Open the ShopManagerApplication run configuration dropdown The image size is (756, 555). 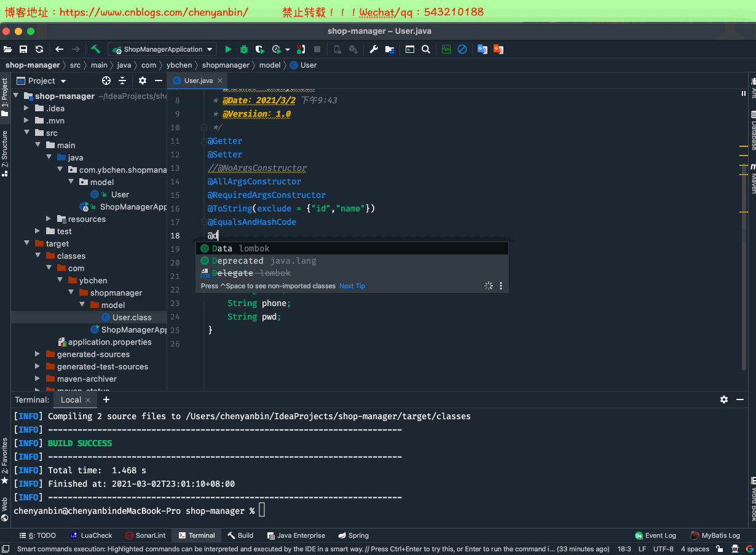[162, 49]
